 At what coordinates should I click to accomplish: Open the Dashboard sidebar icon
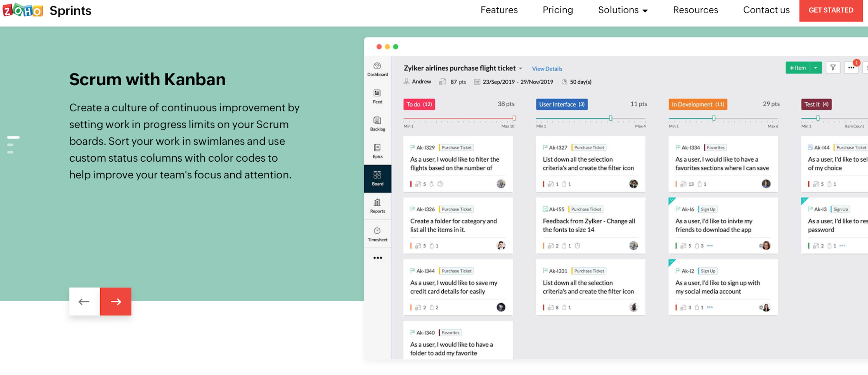click(377, 69)
